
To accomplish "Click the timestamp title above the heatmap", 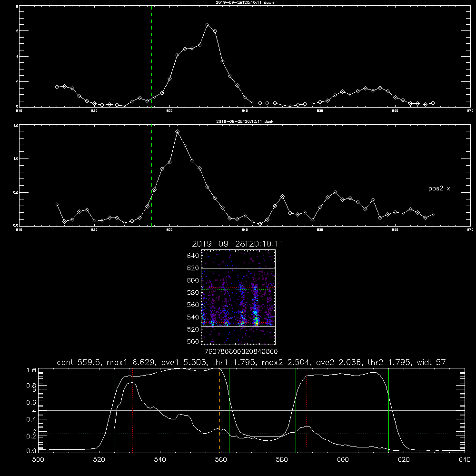I will (x=238, y=244).
